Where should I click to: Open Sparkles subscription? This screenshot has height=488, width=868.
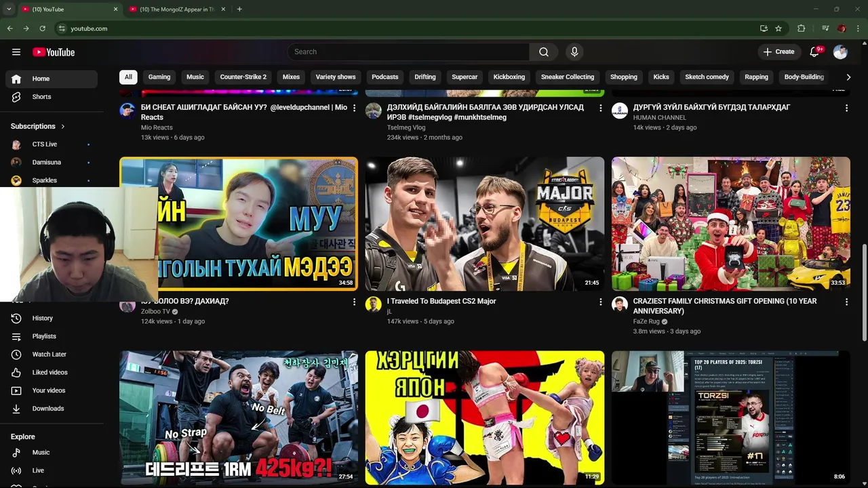point(52,180)
